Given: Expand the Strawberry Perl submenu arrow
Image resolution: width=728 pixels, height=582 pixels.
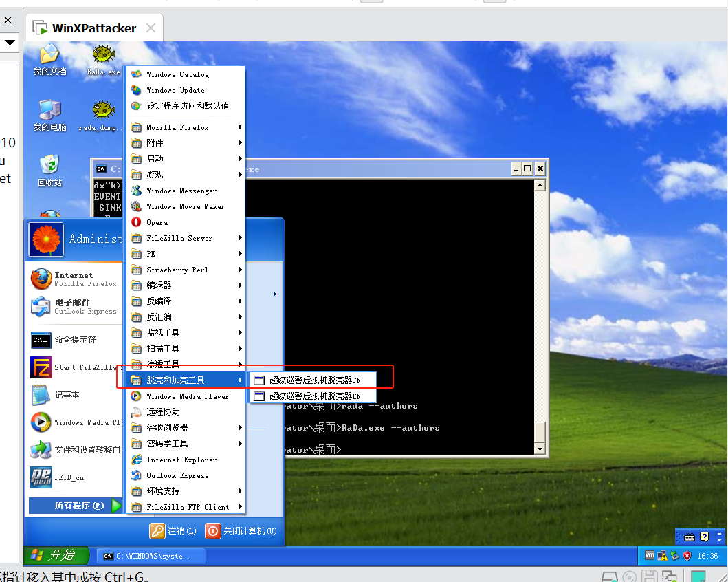Looking at the screenshot, I should click(x=240, y=270).
